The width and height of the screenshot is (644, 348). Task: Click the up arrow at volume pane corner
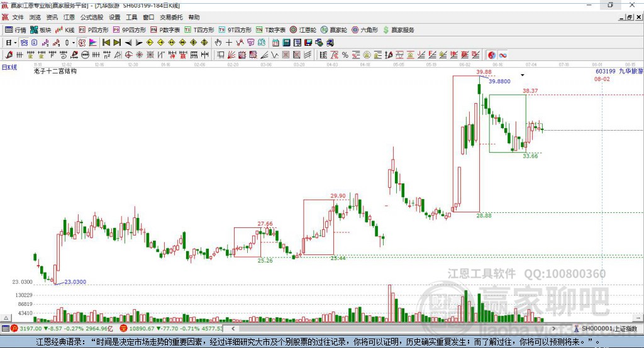(6, 318)
